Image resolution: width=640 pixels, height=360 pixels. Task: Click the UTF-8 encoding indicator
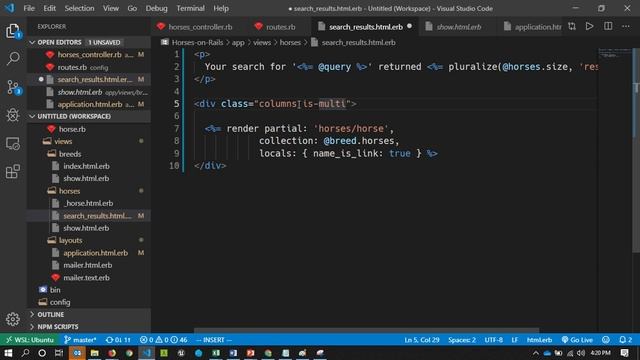(x=493, y=340)
